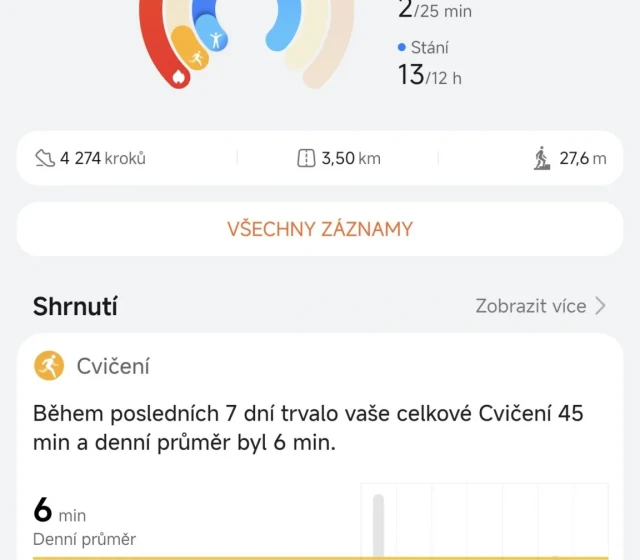Tap the standing figure icon on the blue ring
The image size is (640, 560).
pyautogui.click(x=216, y=40)
